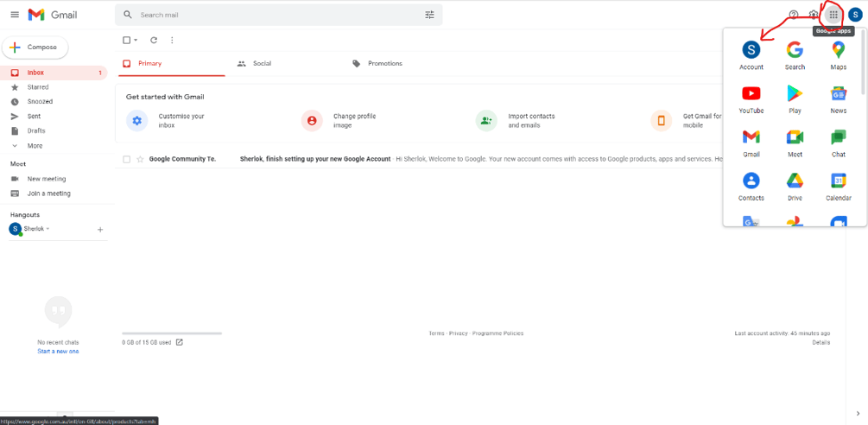Open Chat from the apps panel
The height and width of the screenshot is (425, 868).
pos(838,143)
